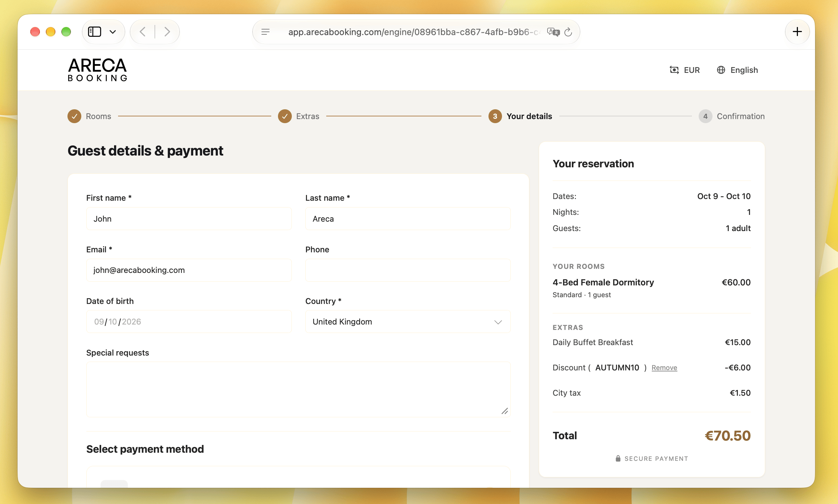The height and width of the screenshot is (504, 838).
Task: Click the translate icon in the address bar
Action: 553,32
